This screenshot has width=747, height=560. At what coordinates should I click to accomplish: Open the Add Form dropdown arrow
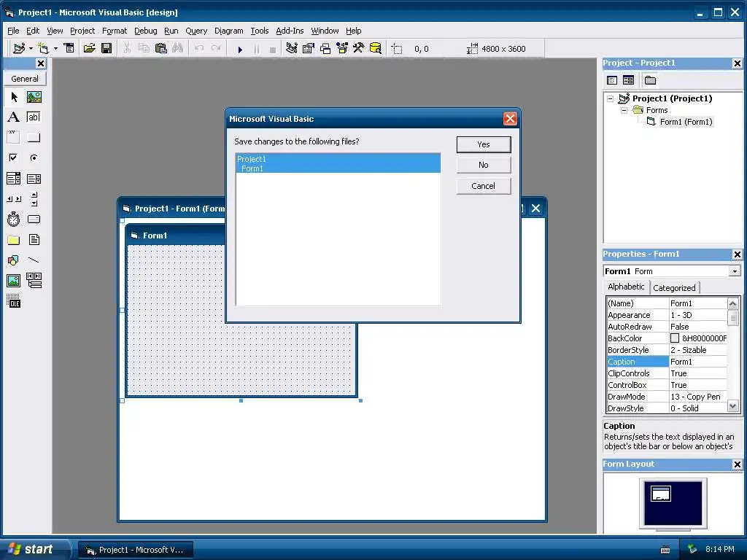(55, 49)
